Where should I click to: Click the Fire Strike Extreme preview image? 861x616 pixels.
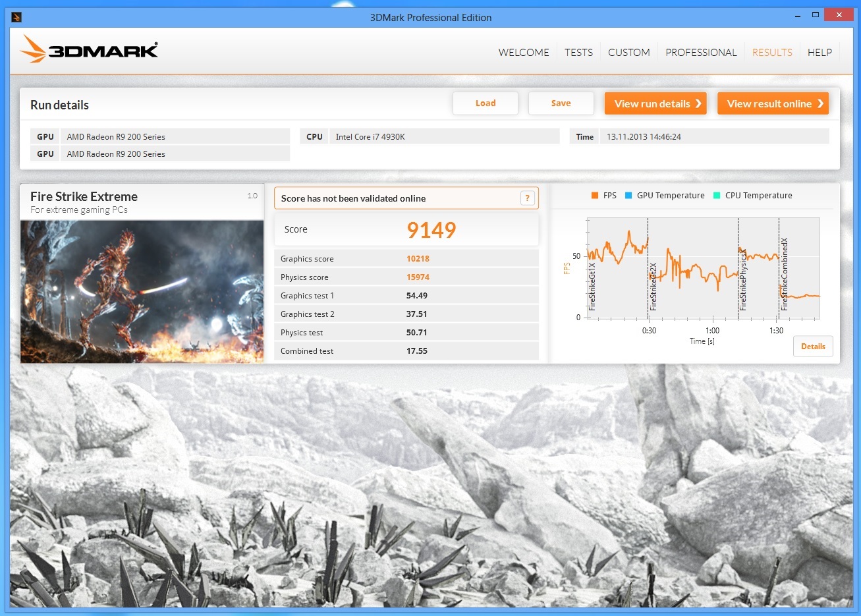142,291
